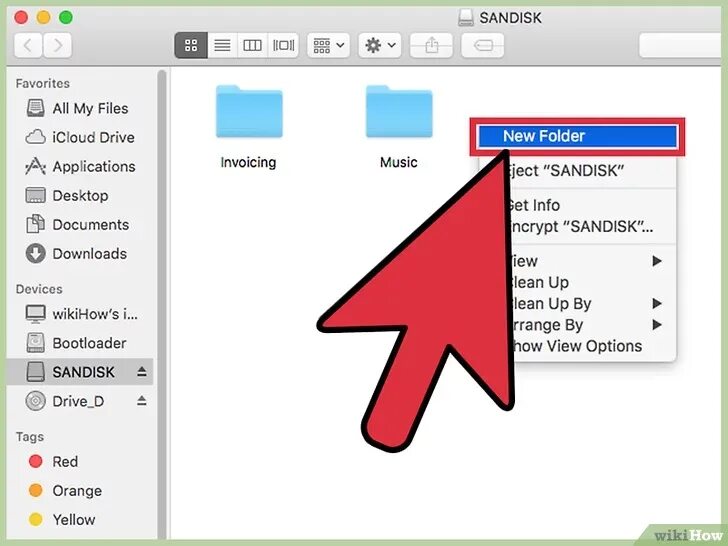The height and width of the screenshot is (546, 728).
Task: Switch to cover flow view
Action: 283,45
